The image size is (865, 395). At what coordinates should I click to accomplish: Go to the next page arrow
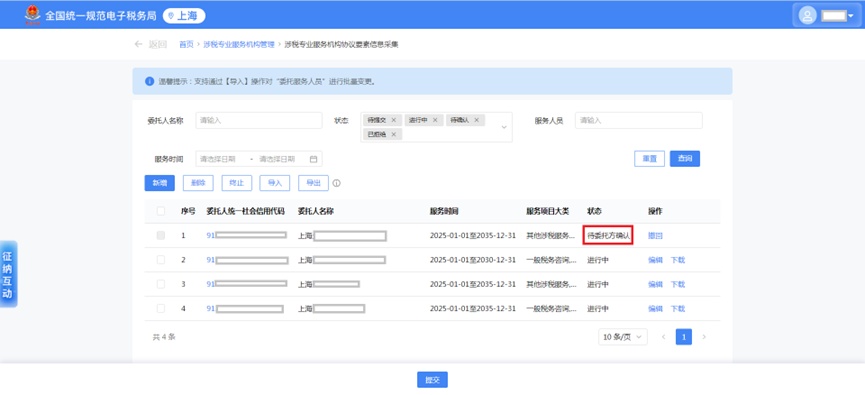704,337
